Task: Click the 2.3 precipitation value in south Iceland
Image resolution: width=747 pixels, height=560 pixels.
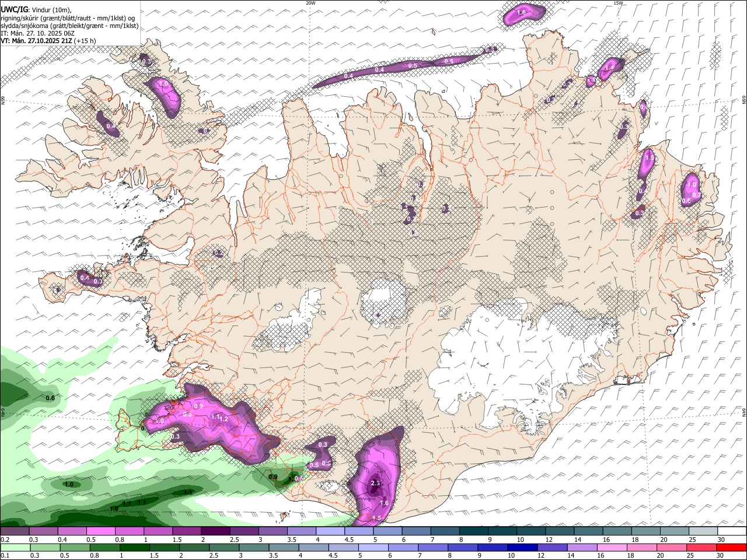Action: pos(375,484)
